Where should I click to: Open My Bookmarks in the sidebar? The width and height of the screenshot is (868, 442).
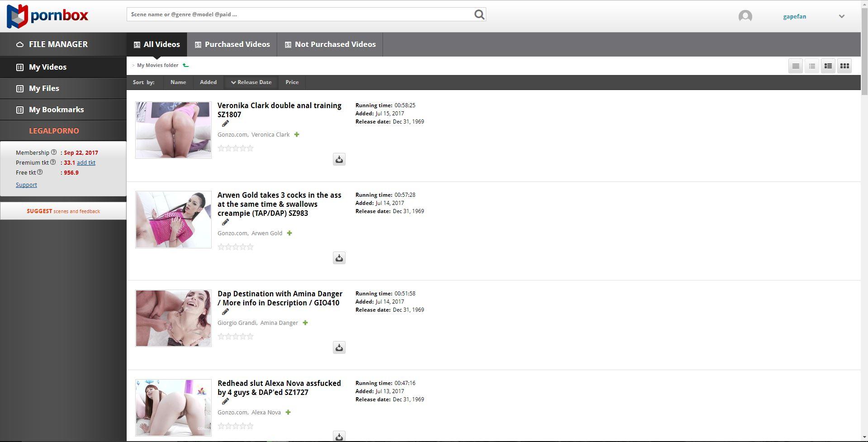(56, 109)
